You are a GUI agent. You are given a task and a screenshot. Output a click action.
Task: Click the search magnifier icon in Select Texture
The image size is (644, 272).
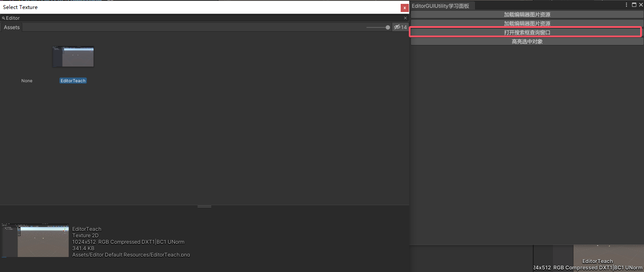[3, 18]
